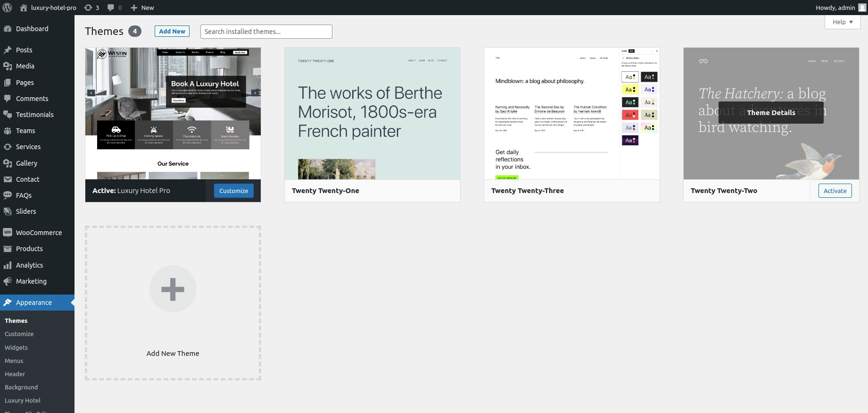Open the Background submenu item
The image size is (868, 413).
pyautogui.click(x=21, y=387)
